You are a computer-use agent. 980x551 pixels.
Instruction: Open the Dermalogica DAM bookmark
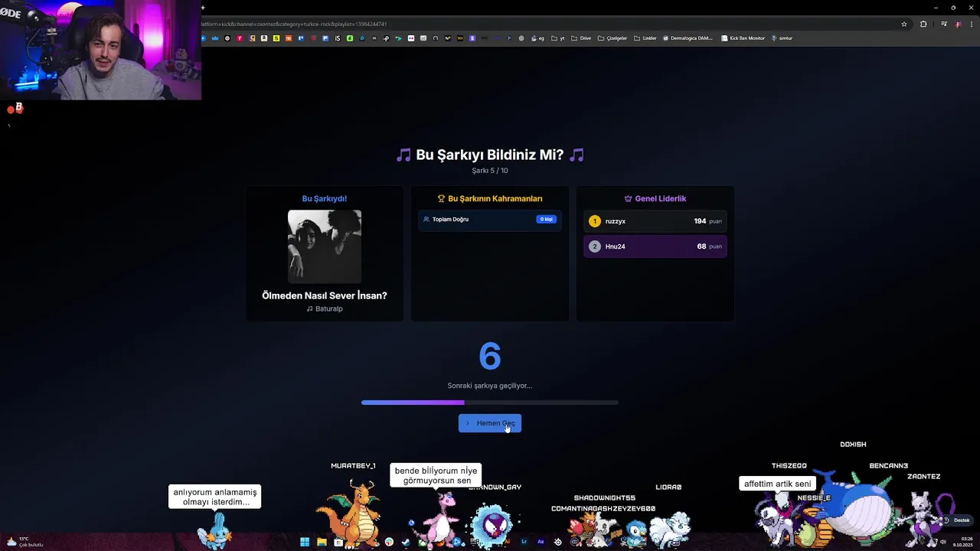click(688, 38)
